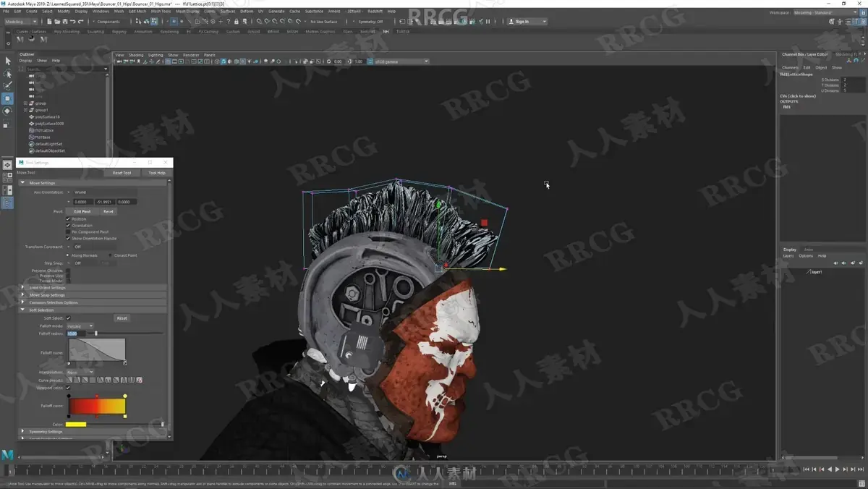Enable the Preserve Children checkbox
Screen dimensions: 868x489
[69, 271]
